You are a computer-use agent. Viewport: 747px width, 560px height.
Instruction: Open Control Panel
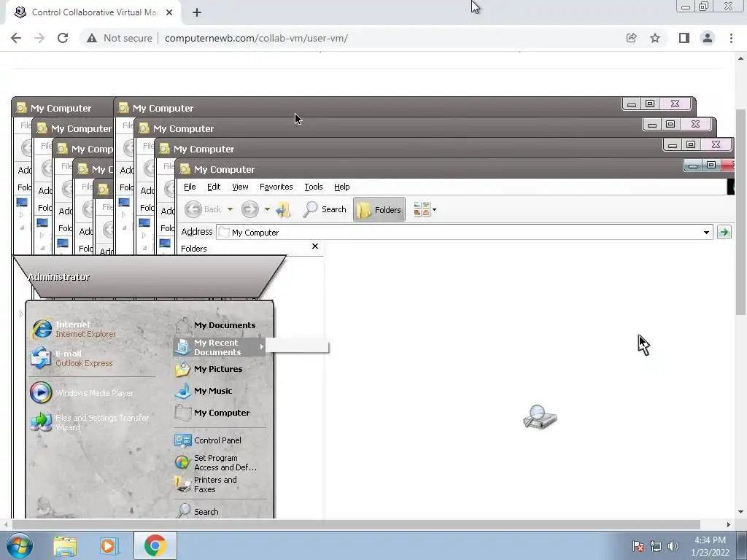point(208,440)
